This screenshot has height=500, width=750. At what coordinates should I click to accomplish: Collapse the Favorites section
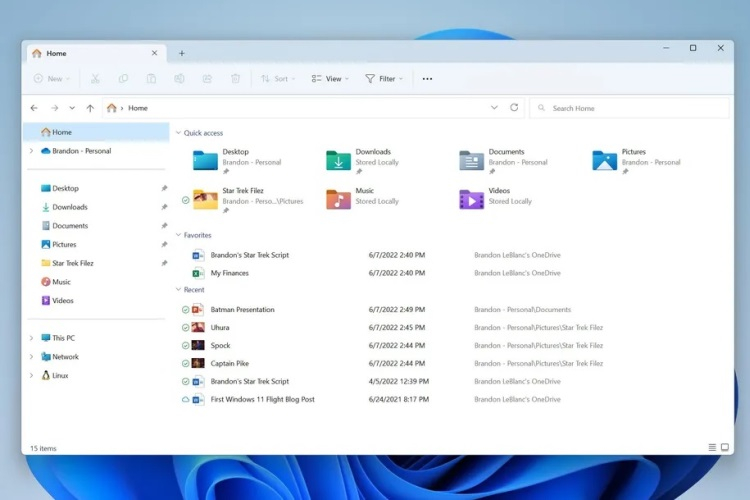[178, 235]
